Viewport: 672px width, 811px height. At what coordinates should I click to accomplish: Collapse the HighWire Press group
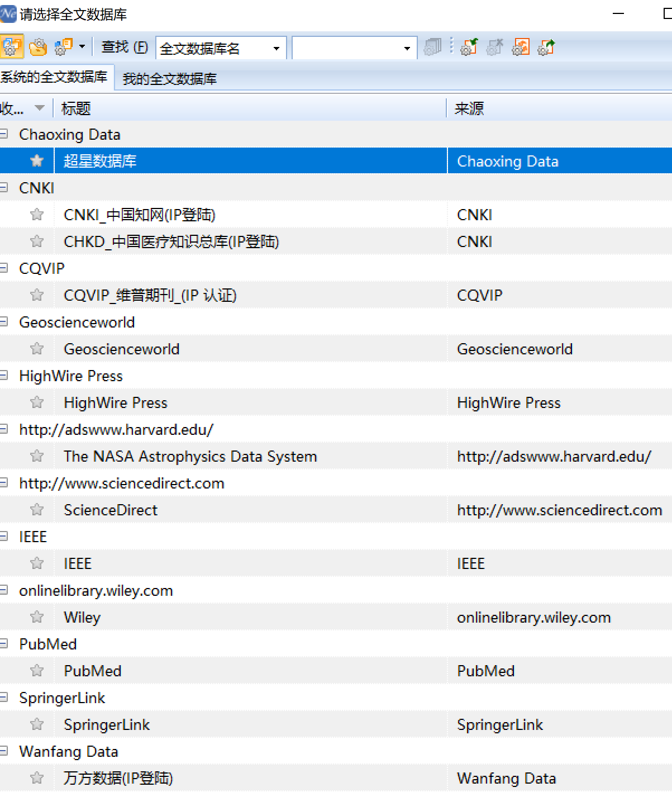tap(4, 376)
